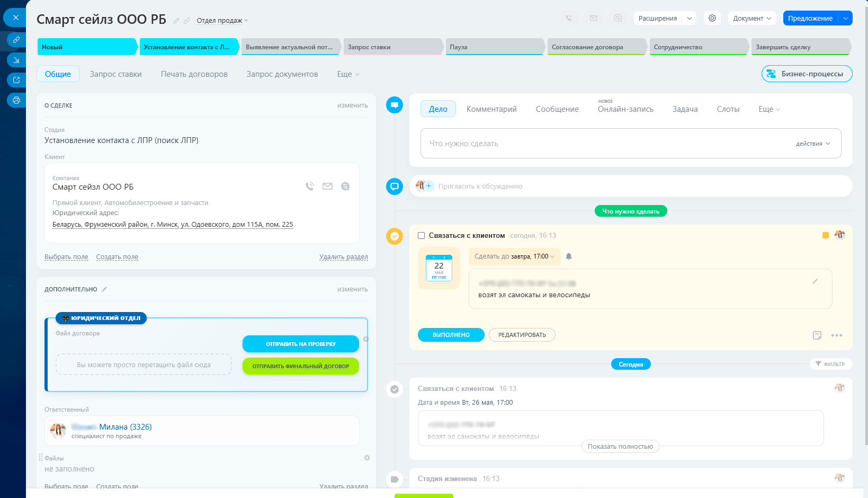Open gear settings of Файл договора field
The width and height of the screenshot is (868, 498).
tap(366, 339)
